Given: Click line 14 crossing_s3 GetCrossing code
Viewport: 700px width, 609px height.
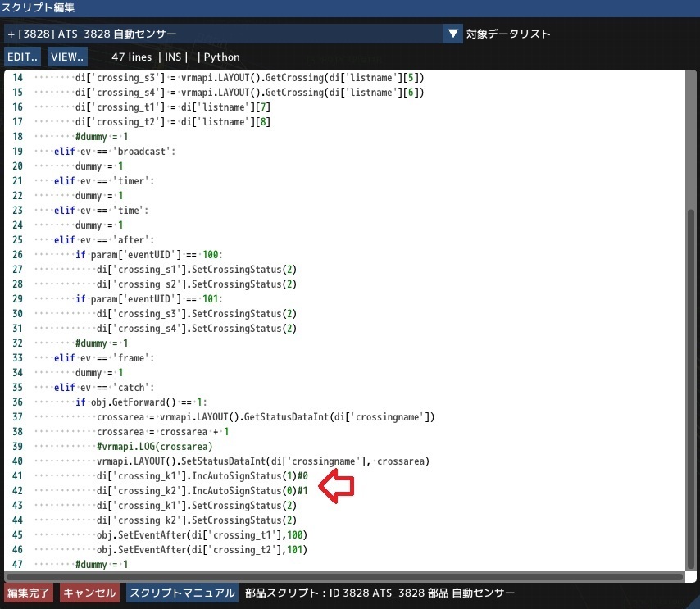Looking at the screenshot, I should [x=249, y=78].
